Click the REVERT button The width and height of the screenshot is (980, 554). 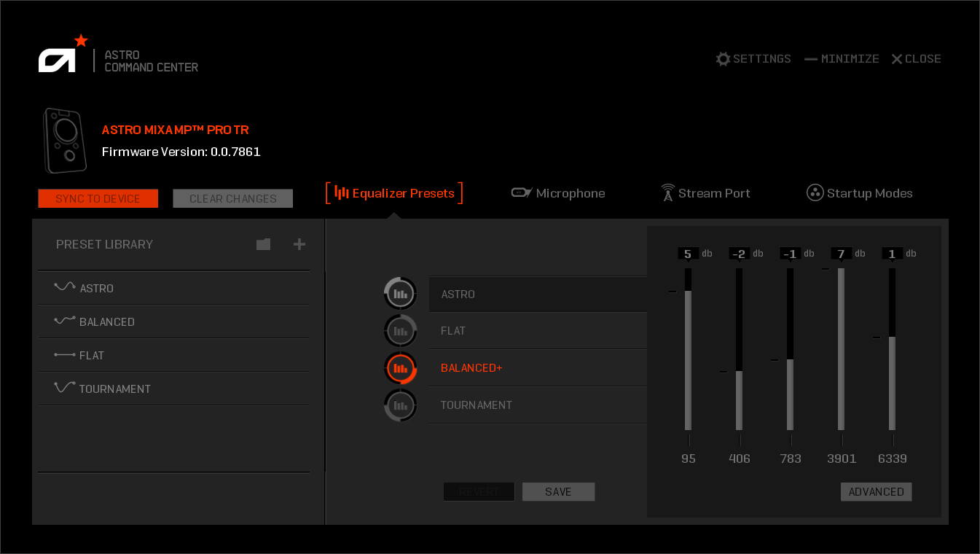(x=479, y=492)
